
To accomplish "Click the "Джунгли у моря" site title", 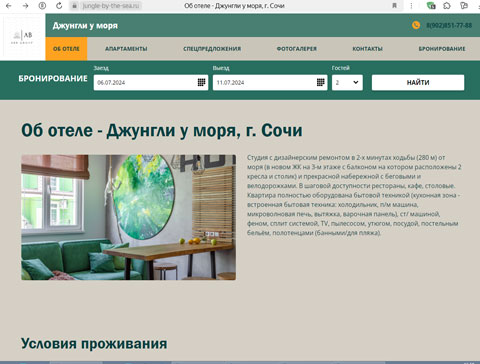I will click(x=85, y=26).
